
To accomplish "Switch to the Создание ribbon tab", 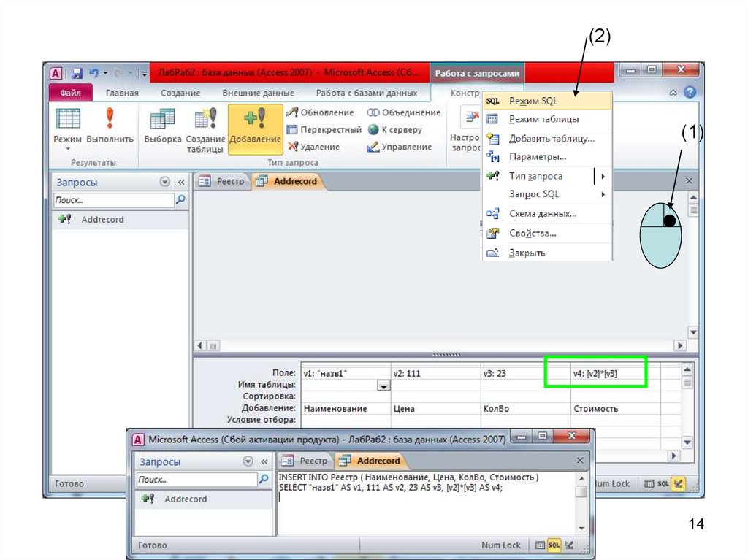I will coord(180,93).
